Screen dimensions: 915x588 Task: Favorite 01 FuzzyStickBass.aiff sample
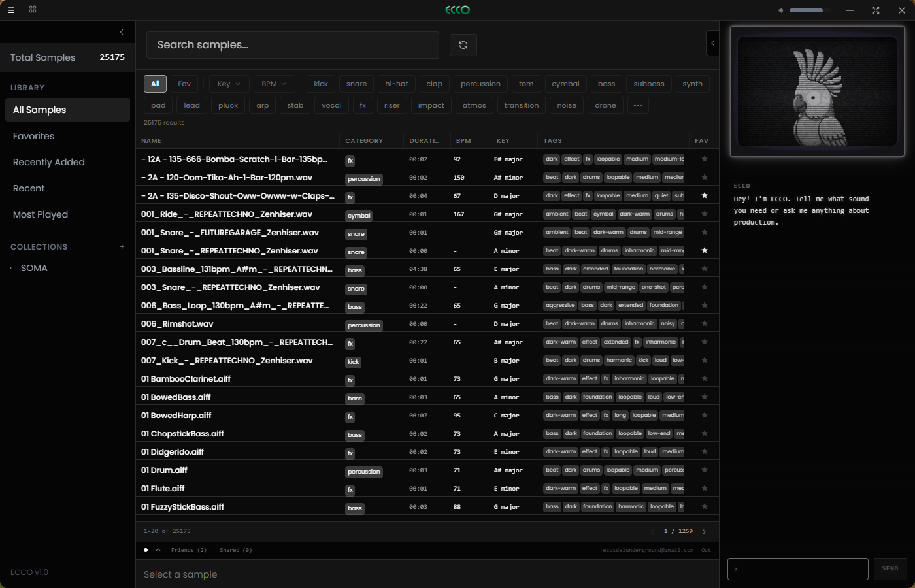[704, 506]
